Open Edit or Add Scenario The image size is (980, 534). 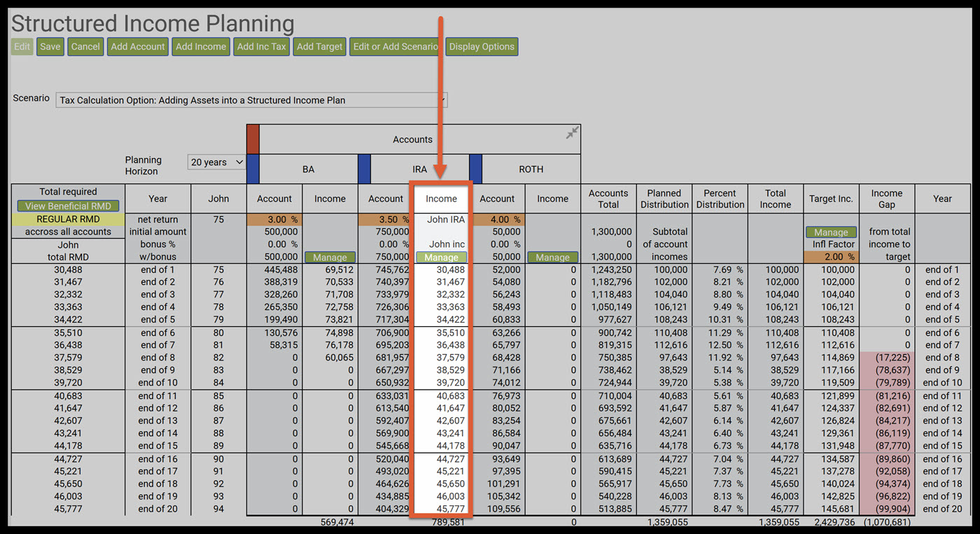pyautogui.click(x=395, y=47)
